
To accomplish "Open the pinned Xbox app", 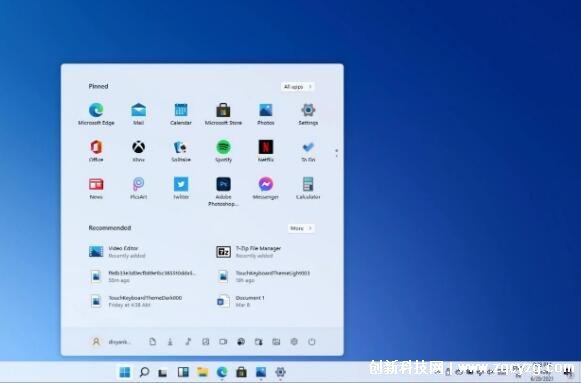I will tap(139, 151).
